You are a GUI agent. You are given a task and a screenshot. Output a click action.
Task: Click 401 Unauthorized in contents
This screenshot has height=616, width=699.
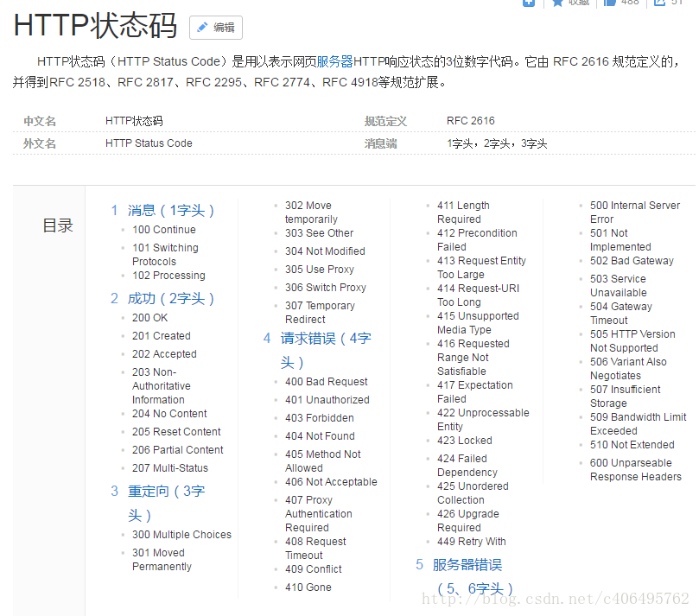[327, 400]
